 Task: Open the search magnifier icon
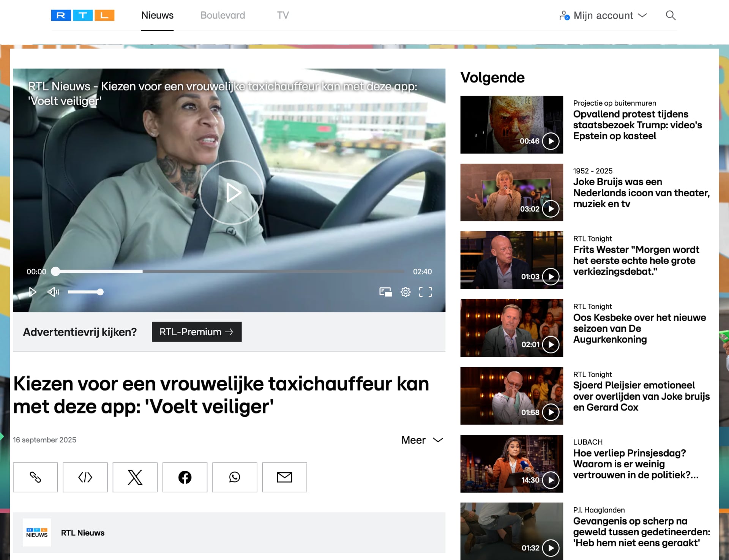pos(671,16)
